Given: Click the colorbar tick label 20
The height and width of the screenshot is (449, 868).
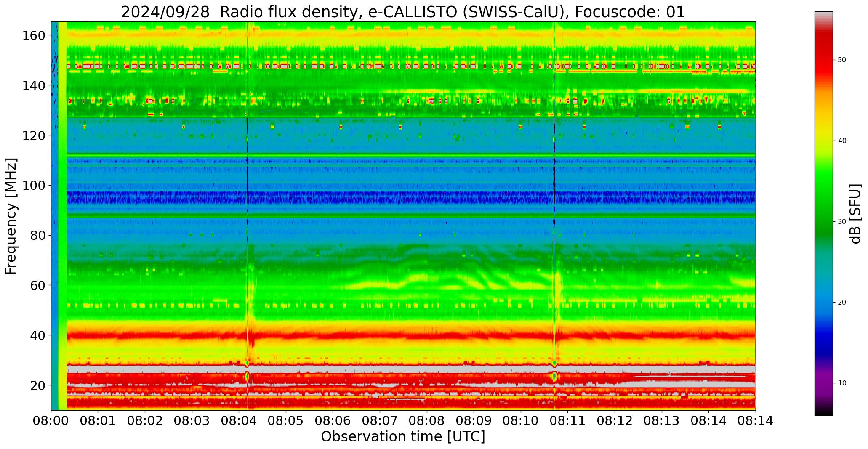Looking at the screenshot, I should [842, 303].
